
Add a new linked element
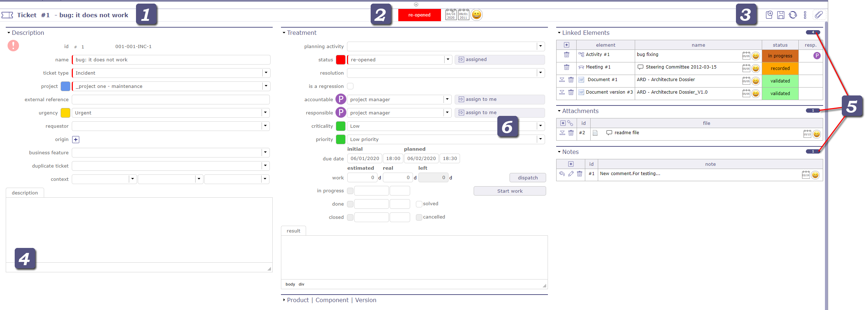coord(567,45)
